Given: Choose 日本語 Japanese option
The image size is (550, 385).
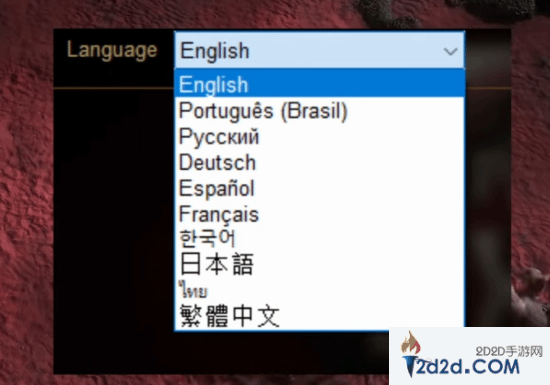Looking at the screenshot, I should [x=320, y=264].
